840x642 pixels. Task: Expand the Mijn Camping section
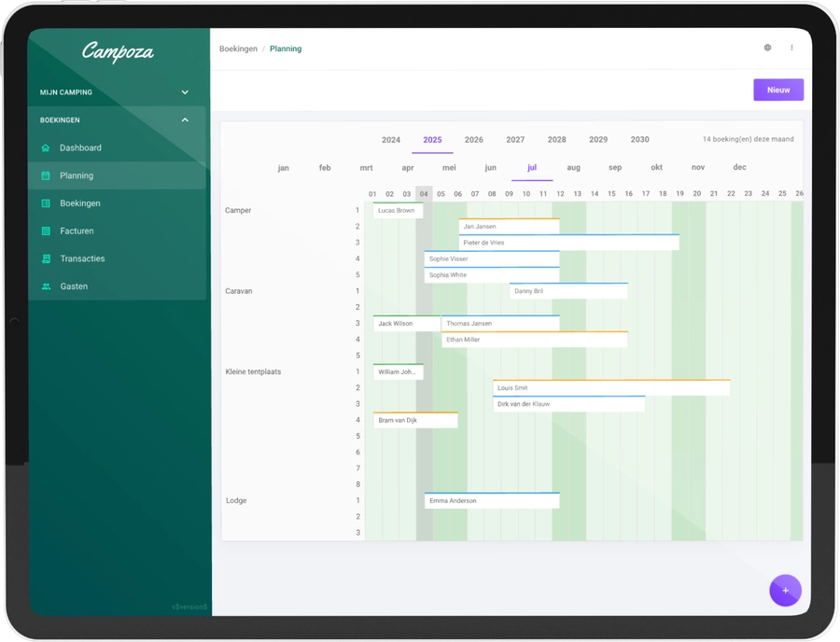tap(185, 92)
